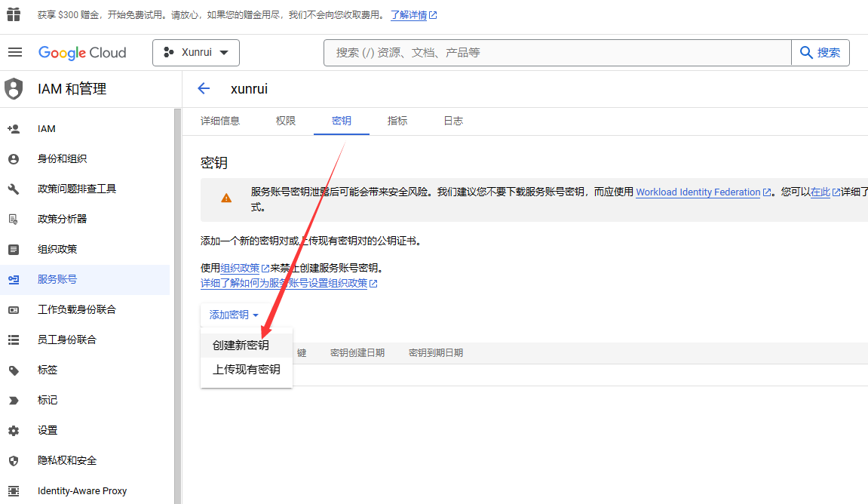Select 服务账号 in the sidebar
This screenshot has height=504, width=868.
[x=84, y=280]
